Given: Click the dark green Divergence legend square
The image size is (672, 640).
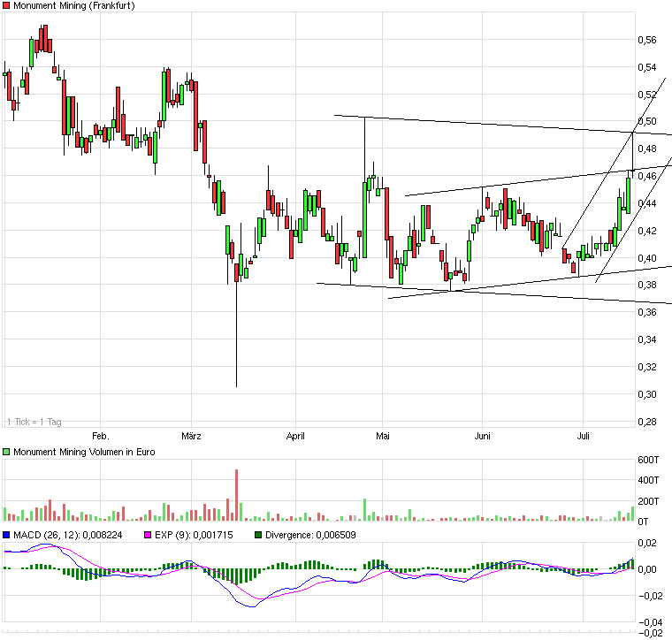Looking at the screenshot, I should click(x=258, y=535).
